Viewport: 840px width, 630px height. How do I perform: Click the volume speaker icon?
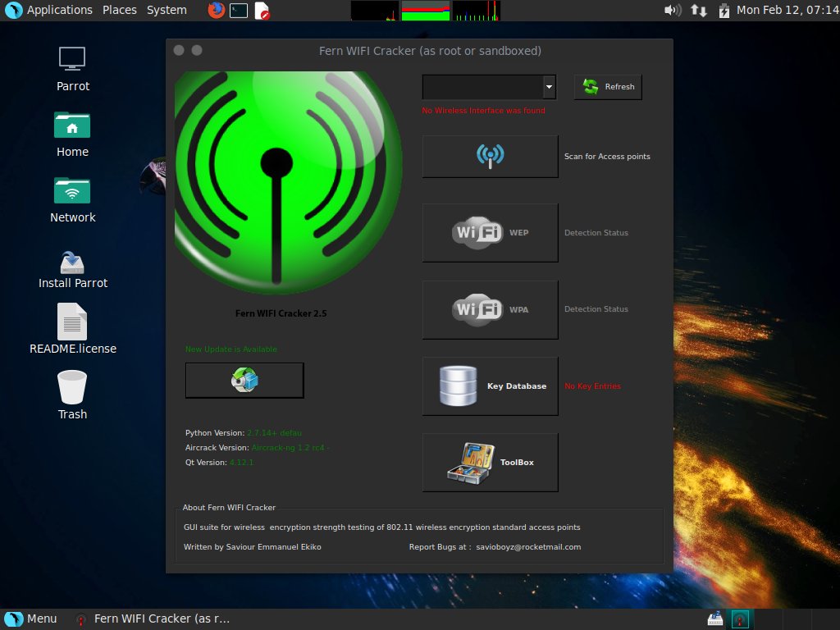[x=673, y=10]
